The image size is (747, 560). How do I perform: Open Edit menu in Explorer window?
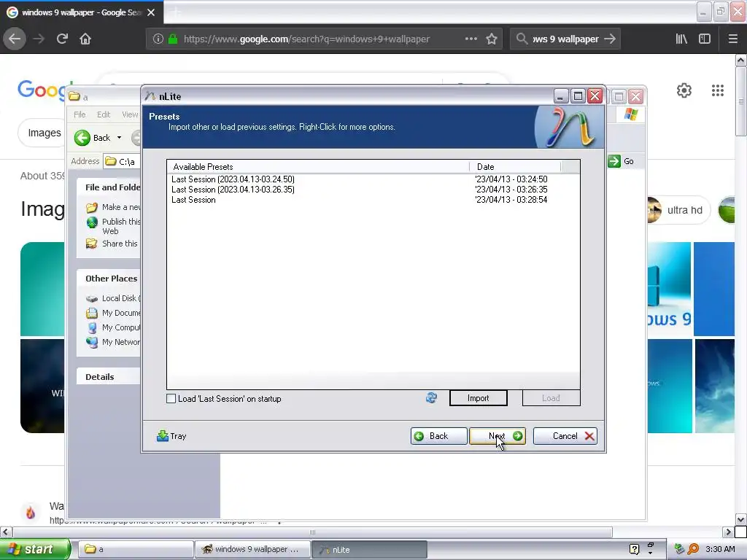coord(104,114)
